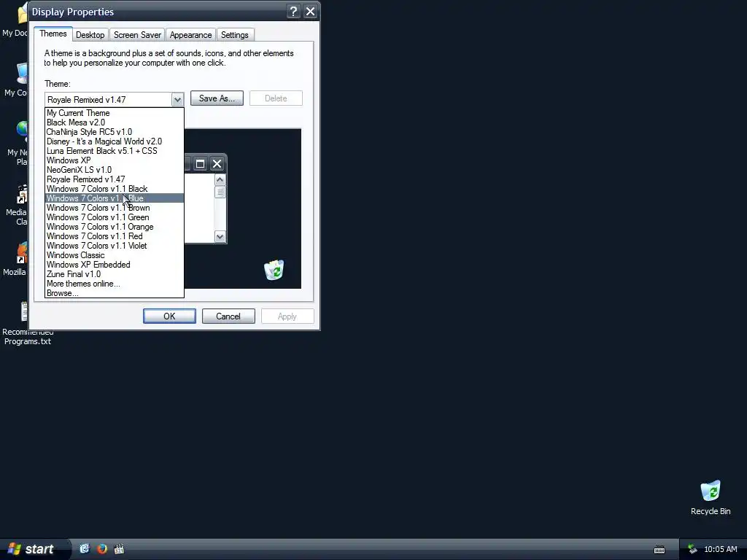The width and height of the screenshot is (747, 560).
Task: Choose Windows 7 Colors v1.1 Black
Action: [115, 189]
